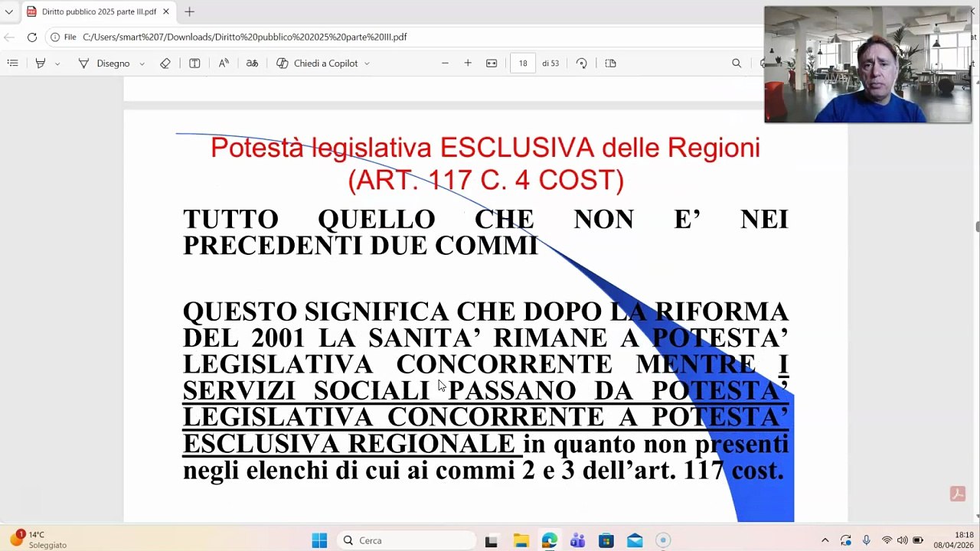Expand Chiedi a Copilot dropdown arrow
Viewport: 980px width, 551px height.
click(x=367, y=64)
